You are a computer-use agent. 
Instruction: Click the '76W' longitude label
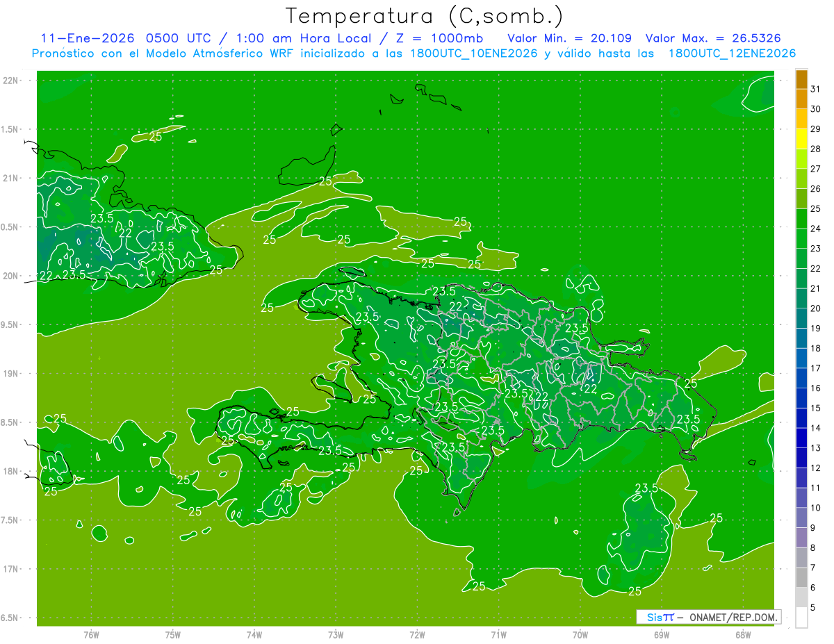91,635
